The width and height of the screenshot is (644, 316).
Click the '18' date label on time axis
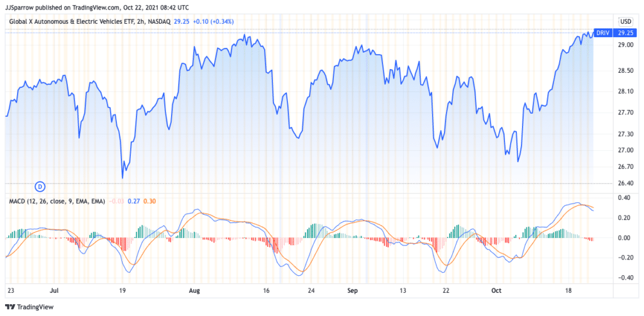(x=569, y=291)
